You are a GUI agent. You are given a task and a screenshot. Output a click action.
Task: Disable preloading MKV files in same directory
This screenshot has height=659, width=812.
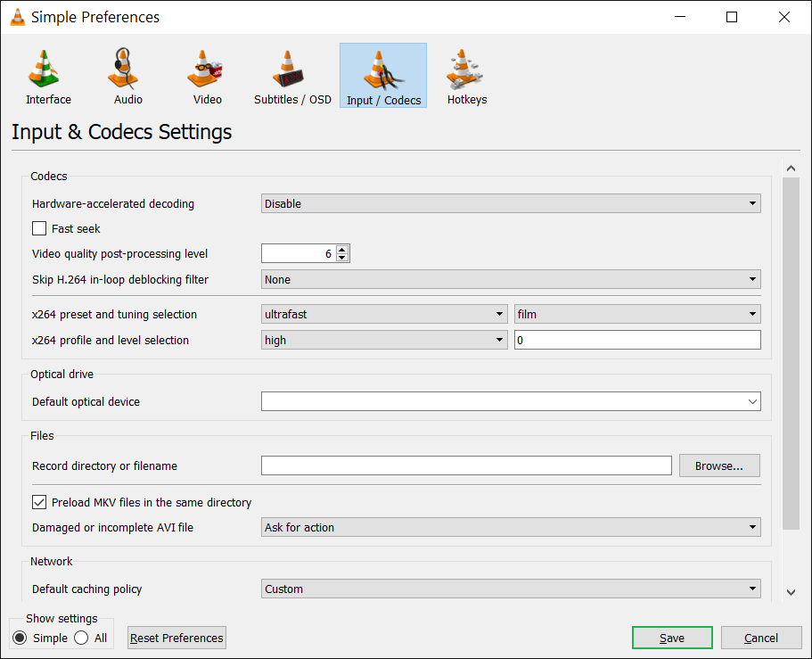click(39, 502)
